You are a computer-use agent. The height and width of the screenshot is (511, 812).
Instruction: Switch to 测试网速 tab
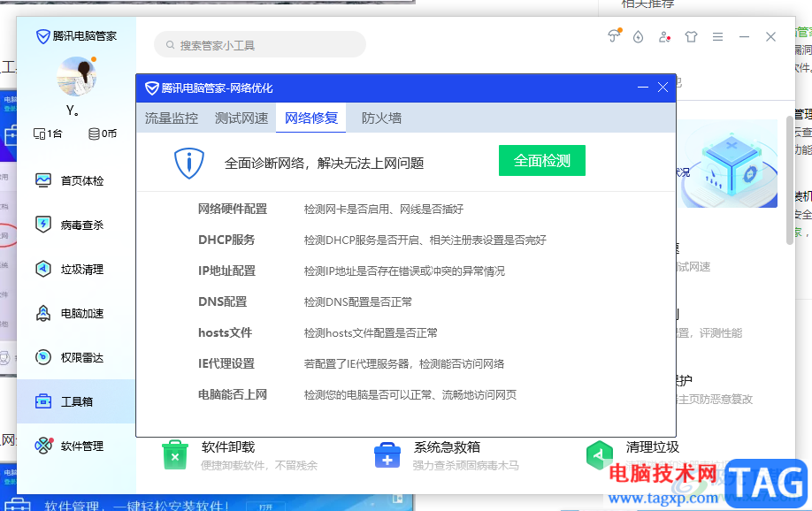point(241,118)
